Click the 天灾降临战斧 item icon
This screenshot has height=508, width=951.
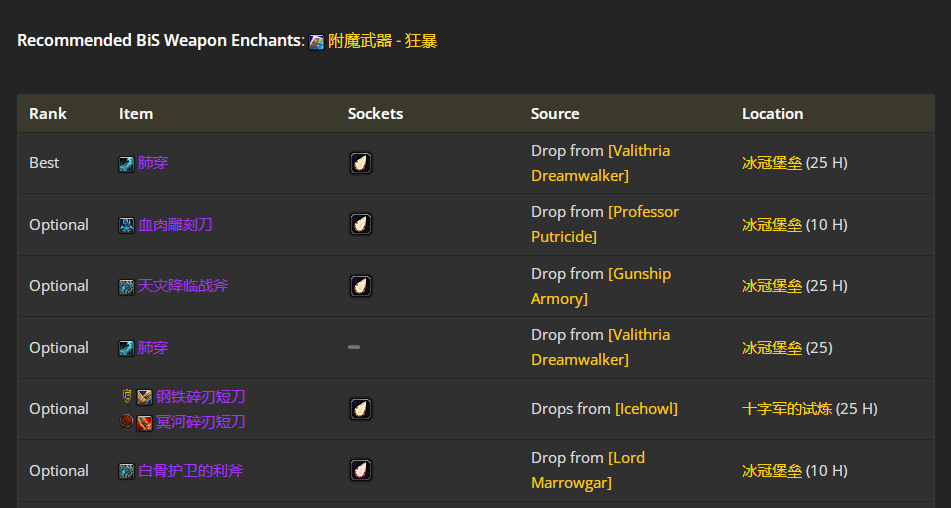coord(127,286)
